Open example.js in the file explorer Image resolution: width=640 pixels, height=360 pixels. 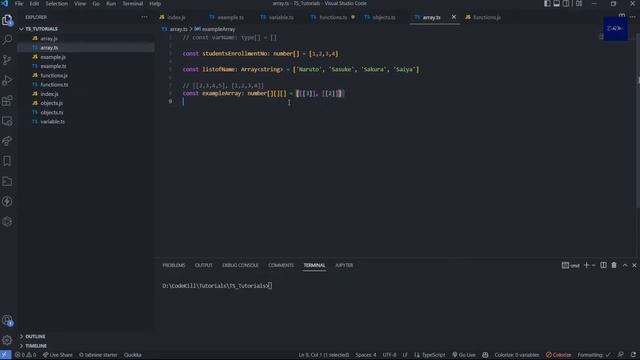pyautogui.click(x=53, y=57)
